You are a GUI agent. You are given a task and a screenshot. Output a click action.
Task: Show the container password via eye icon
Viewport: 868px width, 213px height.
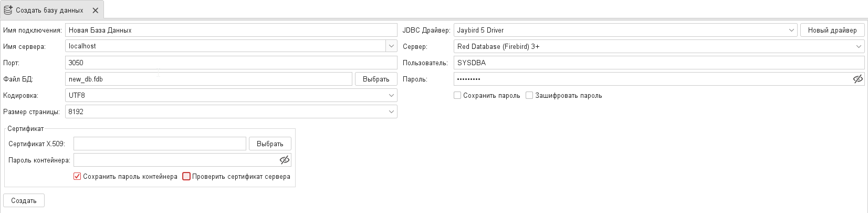[x=284, y=160]
